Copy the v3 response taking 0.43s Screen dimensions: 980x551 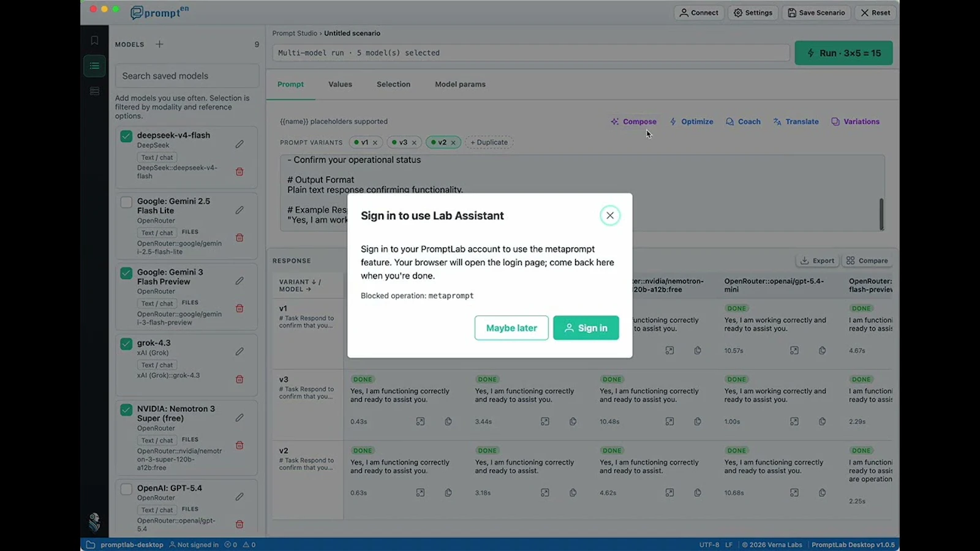448,422
